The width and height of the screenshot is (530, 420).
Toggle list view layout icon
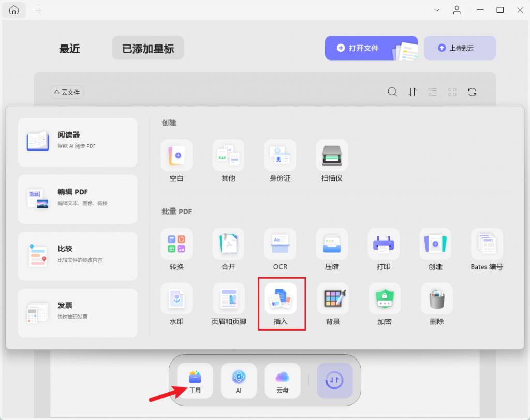click(x=433, y=92)
